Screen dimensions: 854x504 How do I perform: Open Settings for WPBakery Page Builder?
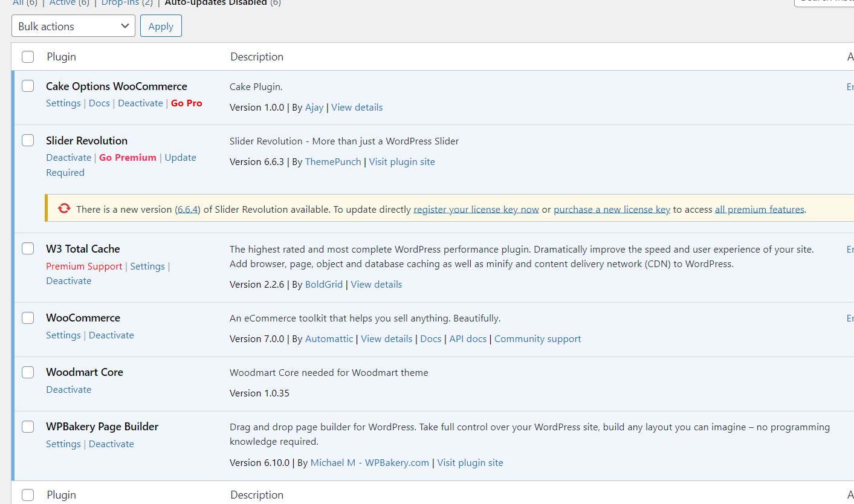(63, 444)
